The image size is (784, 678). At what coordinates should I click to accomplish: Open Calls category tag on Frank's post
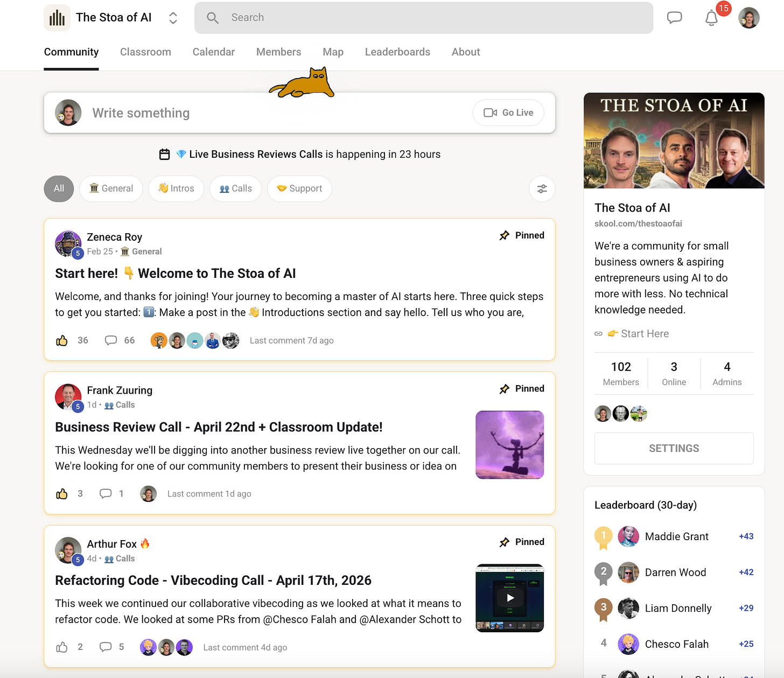click(x=120, y=405)
